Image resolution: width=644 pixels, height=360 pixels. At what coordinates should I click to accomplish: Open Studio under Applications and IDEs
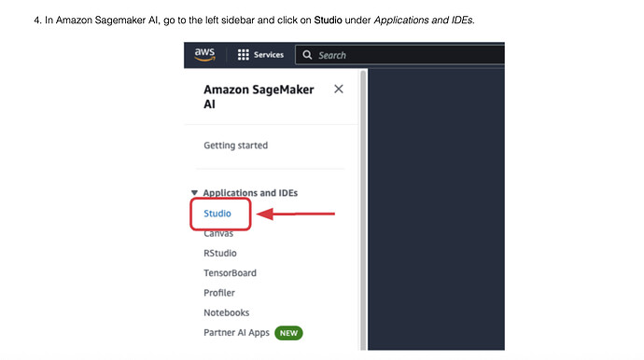click(x=217, y=214)
